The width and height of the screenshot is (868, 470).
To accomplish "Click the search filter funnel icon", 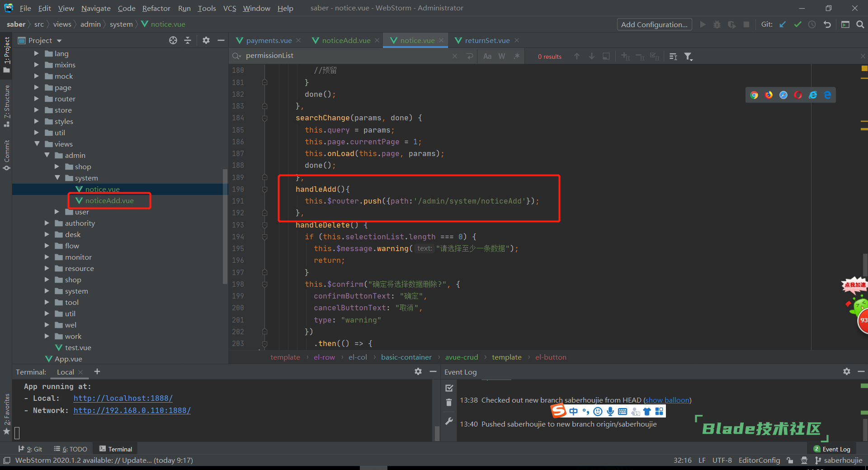I will tap(688, 56).
